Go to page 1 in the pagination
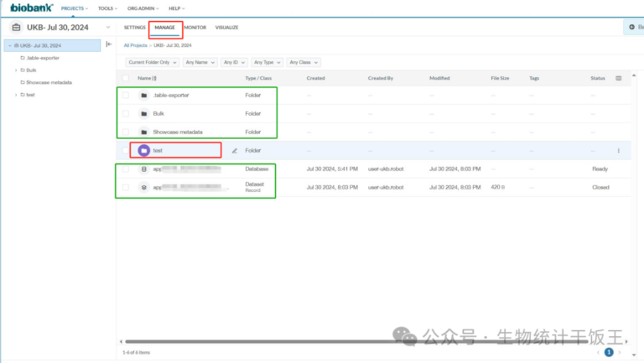The width and height of the screenshot is (644, 363). (609, 353)
